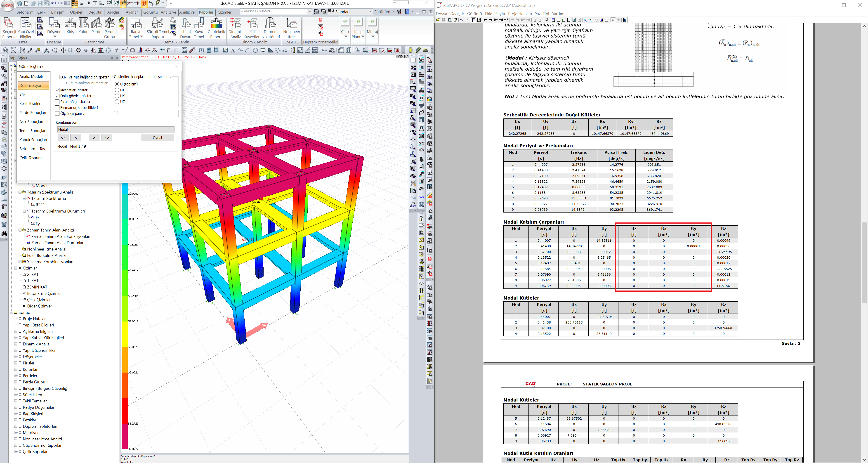The width and height of the screenshot is (868, 463).
Task: Select the İstinat Duvarı tool
Action: pos(186,28)
